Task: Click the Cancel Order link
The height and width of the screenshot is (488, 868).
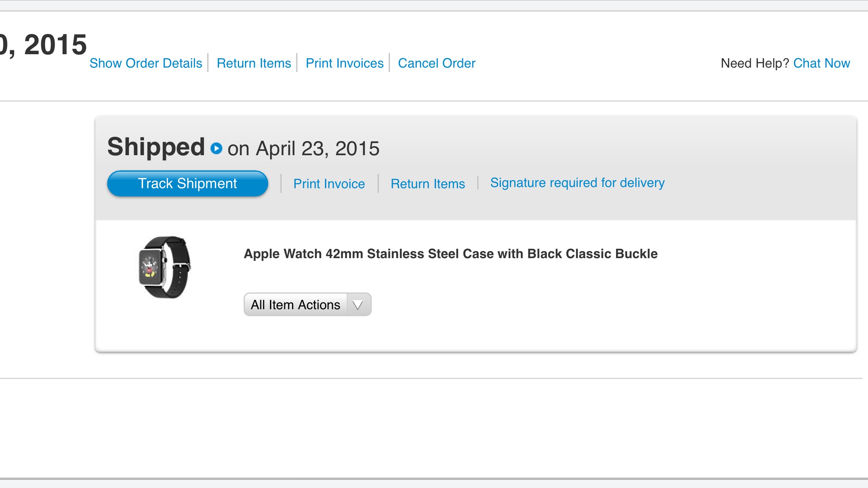Action: point(437,63)
